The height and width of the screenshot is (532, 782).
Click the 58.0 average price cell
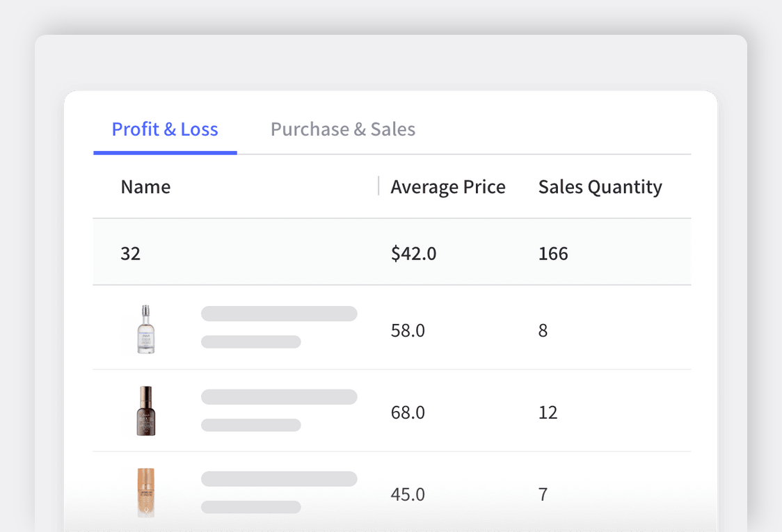coord(408,330)
